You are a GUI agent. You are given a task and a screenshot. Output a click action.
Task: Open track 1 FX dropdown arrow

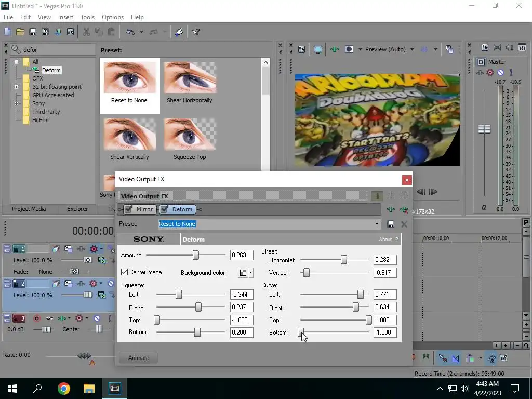coord(101,249)
